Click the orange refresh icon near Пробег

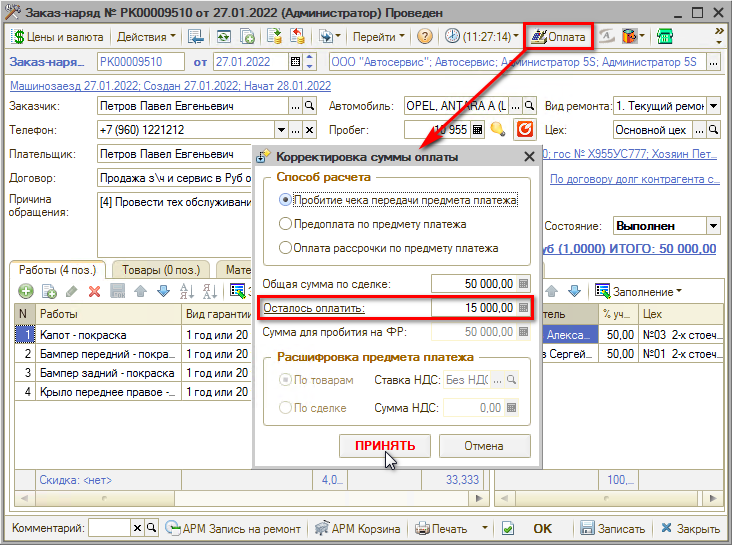tap(524, 130)
